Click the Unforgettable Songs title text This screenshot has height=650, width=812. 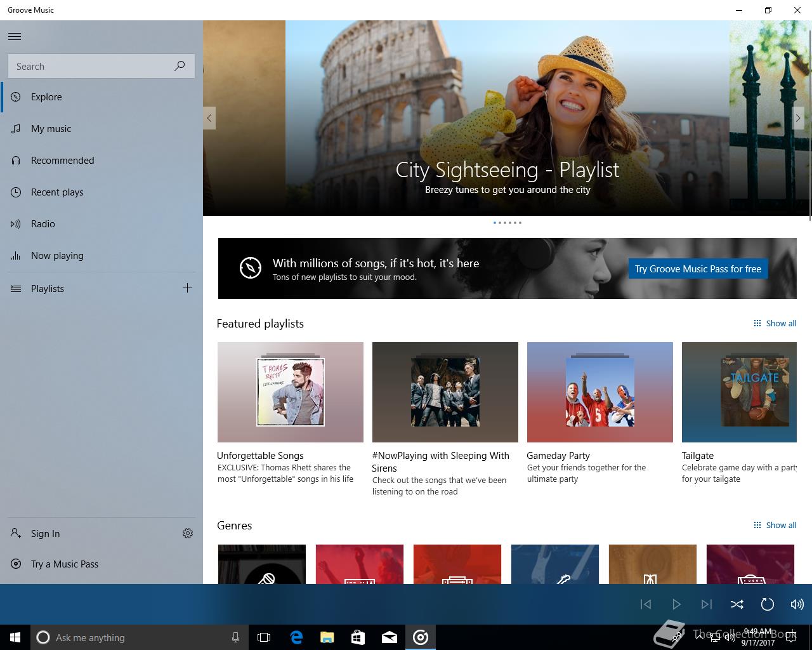pyautogui.click(x=260, y=456)
